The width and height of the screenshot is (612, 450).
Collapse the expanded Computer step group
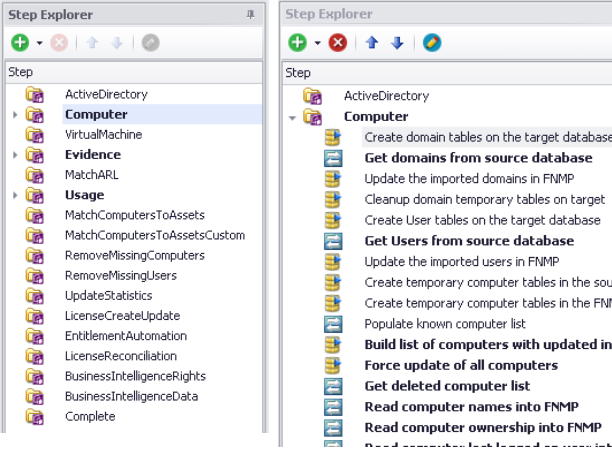(292, 117)
